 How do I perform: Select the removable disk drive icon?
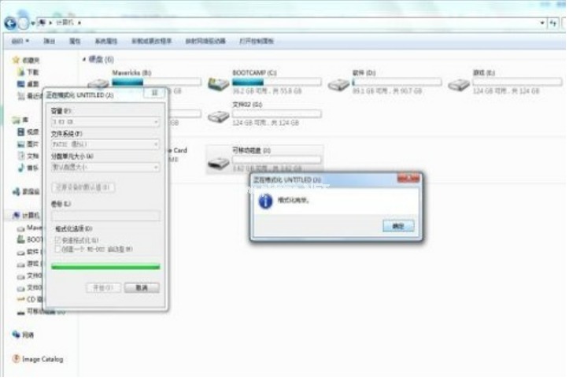click(218, 163)
